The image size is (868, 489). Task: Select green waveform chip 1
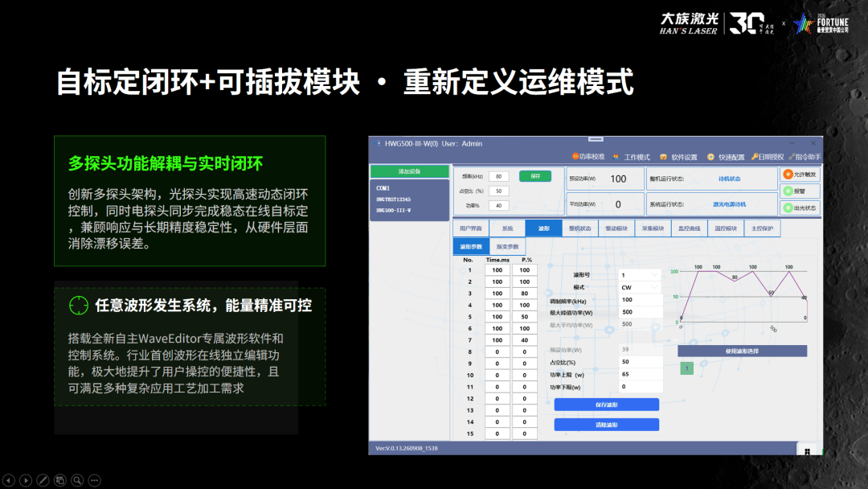coord(687,368)
